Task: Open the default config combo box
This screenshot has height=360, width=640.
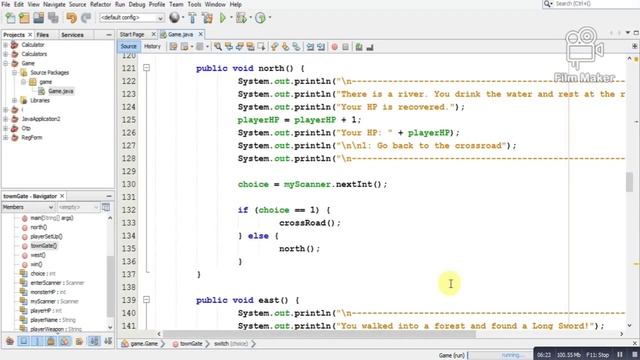Action: pos(131,18)
